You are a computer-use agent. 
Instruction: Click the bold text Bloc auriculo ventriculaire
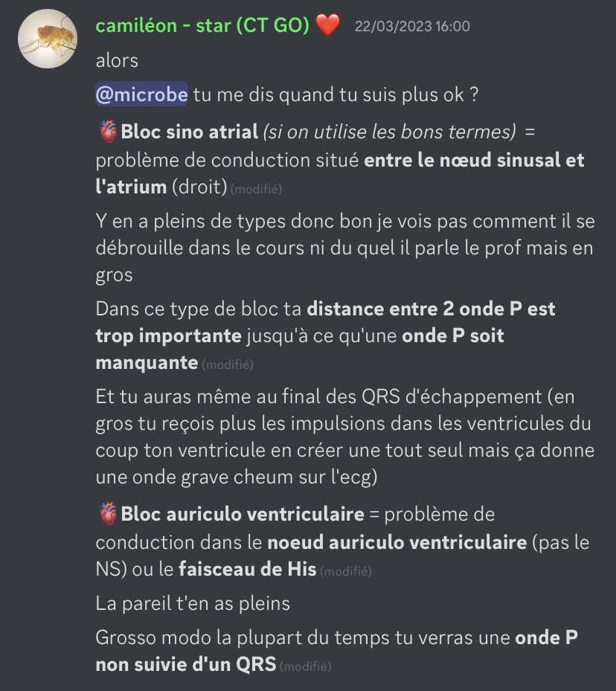243,514
